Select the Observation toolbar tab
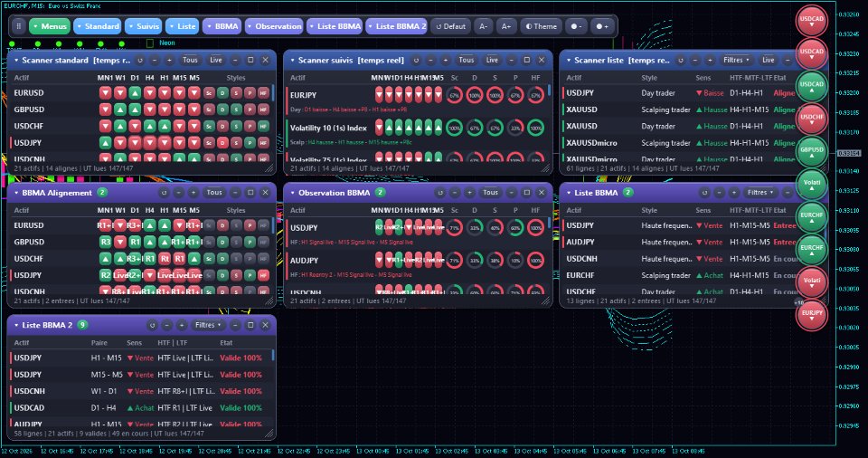868x458 pixels. coord(274,26)
